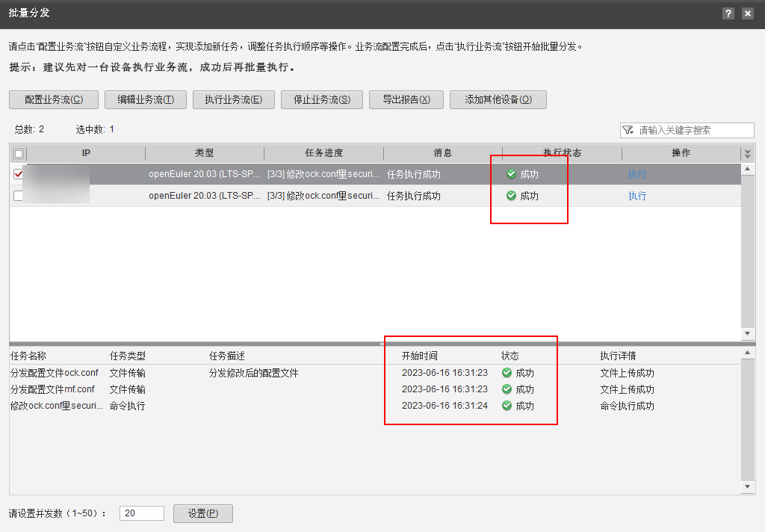The height and width of the screenshot is (532, 765).
Task: Sort by the IP column header
Action: pos(86,153)
